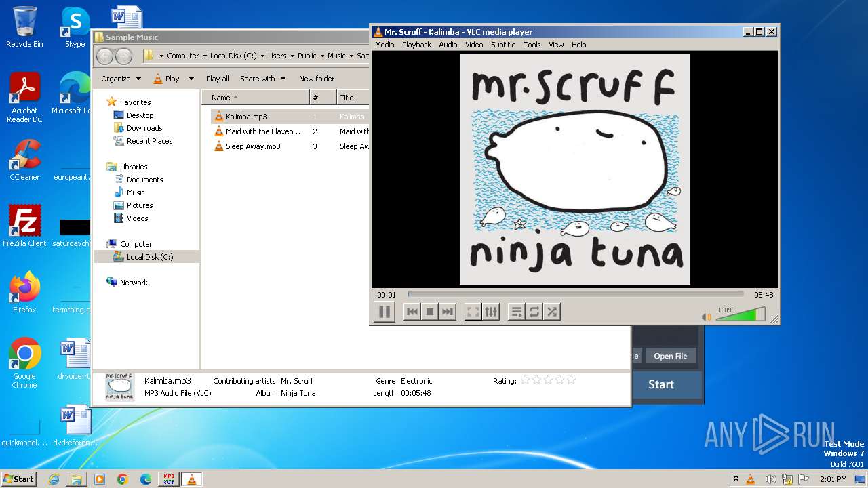
Task: Open Share with dropdown in Explorer
Action: 262,79
